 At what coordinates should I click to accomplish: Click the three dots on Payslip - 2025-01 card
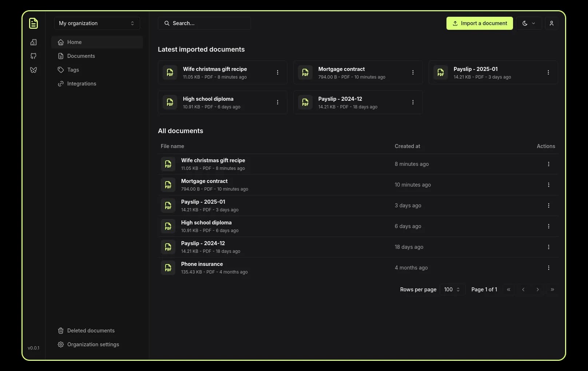point(548,72)
